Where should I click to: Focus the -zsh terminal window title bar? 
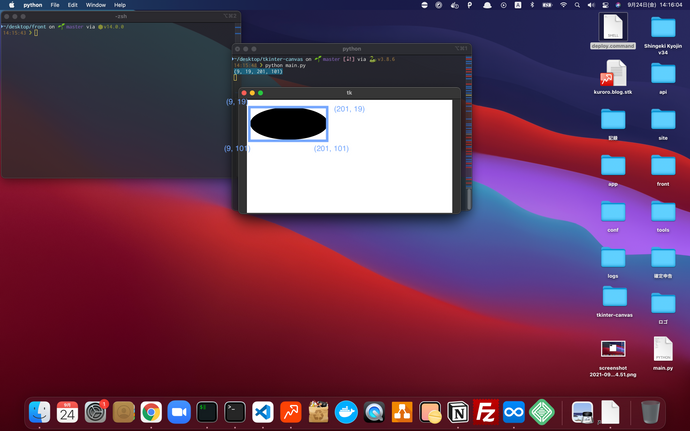121,16
